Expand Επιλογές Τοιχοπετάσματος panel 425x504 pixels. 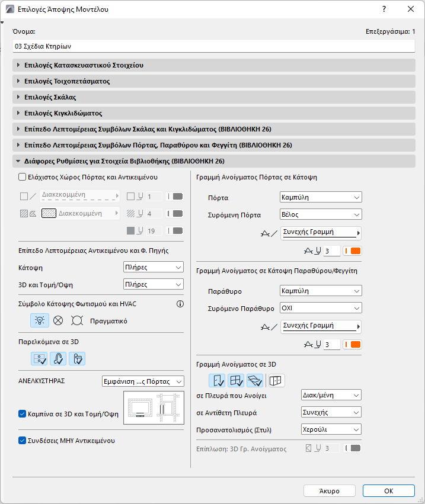pyautogui.click(x=214, y=81)
